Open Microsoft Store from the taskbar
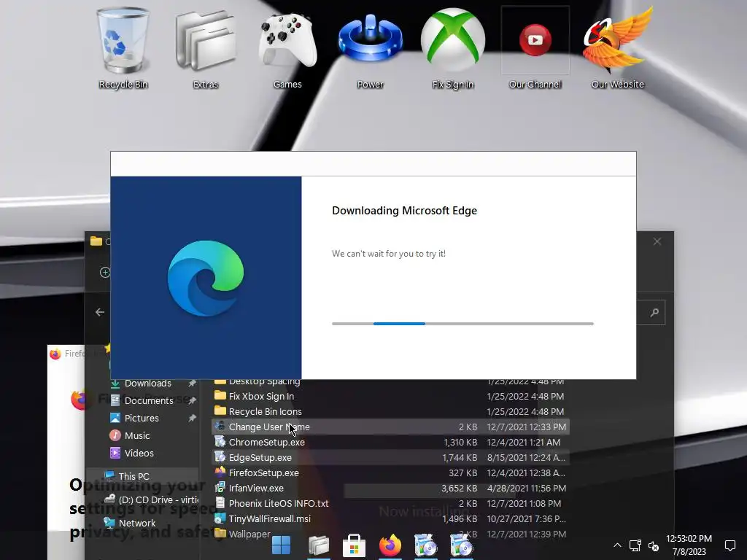747x560 pixels. [354, 545]
